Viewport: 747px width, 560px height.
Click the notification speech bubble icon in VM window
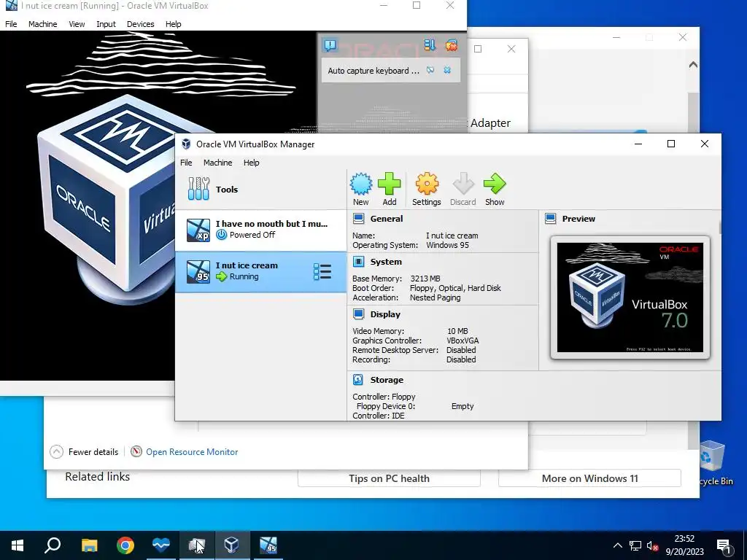pos(330,45)
